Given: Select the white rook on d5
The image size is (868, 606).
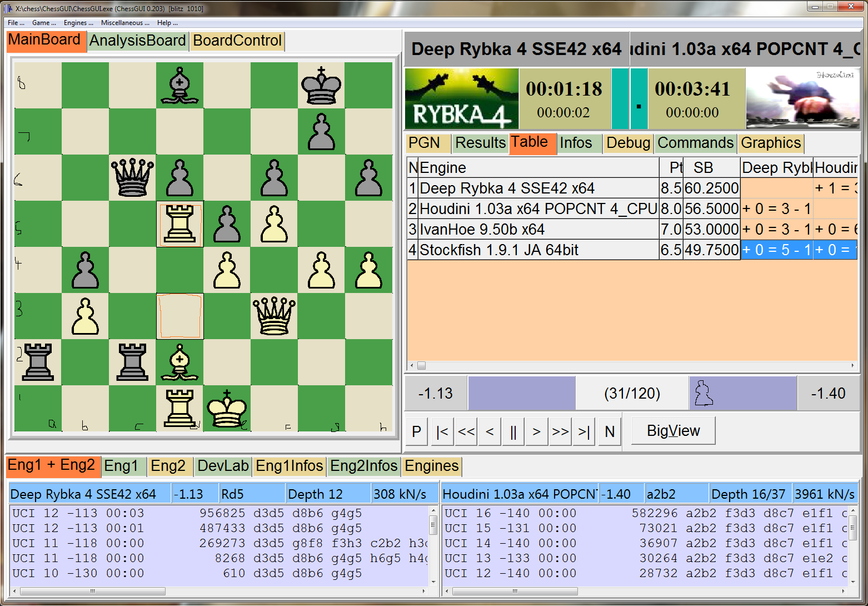Looking at the screenshot, I should (x=179, y=224).
